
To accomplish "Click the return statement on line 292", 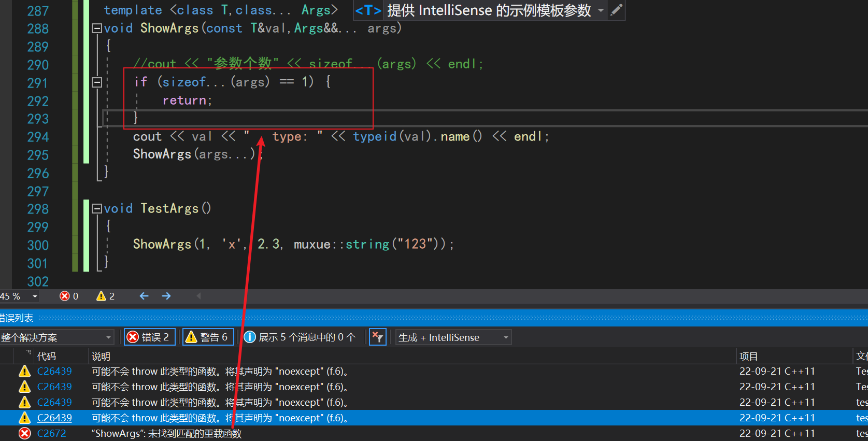I will [x=187, y=101].
